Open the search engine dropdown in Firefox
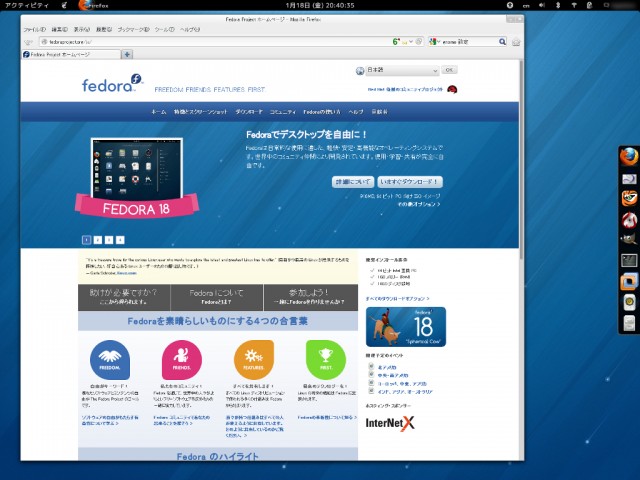Image resolution: width=640 pixels, height=480 pixels. (435, 42)
